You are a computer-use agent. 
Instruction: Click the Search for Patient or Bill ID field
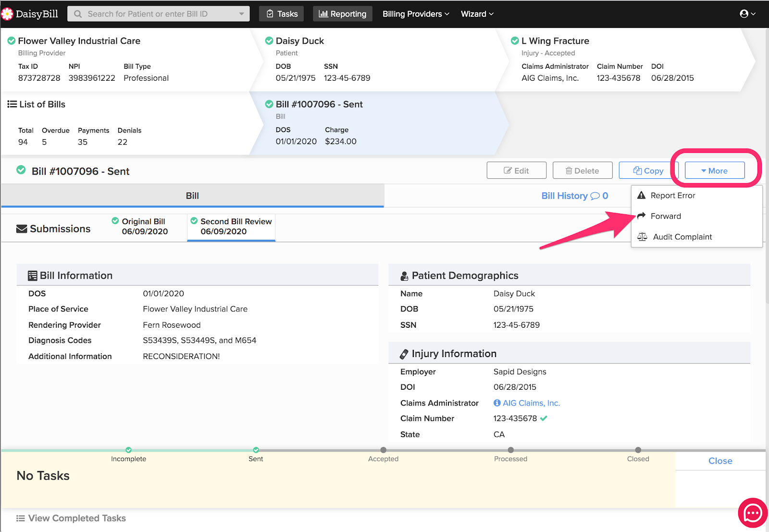[x=159, y=14]
